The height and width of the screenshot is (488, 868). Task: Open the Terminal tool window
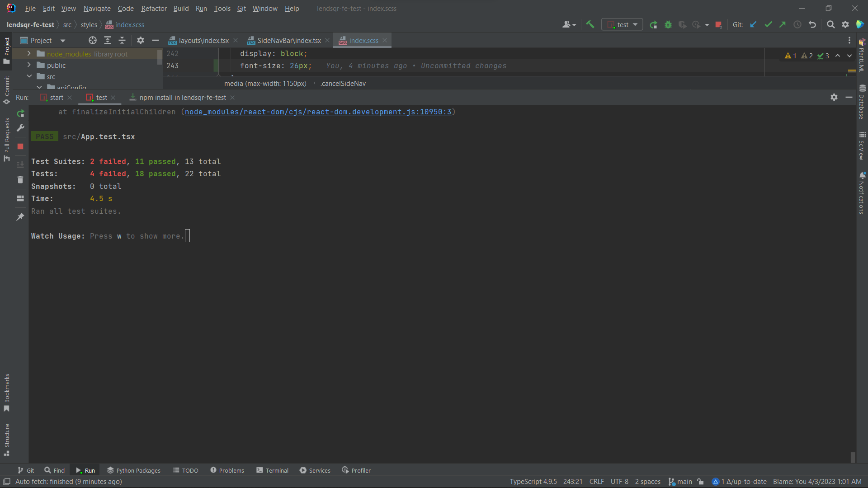point(272,470)
